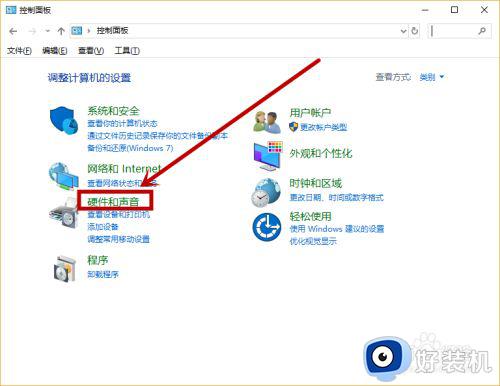Open the 用户帐户 category link
The image size is (500, 386).
coord(310,113)
